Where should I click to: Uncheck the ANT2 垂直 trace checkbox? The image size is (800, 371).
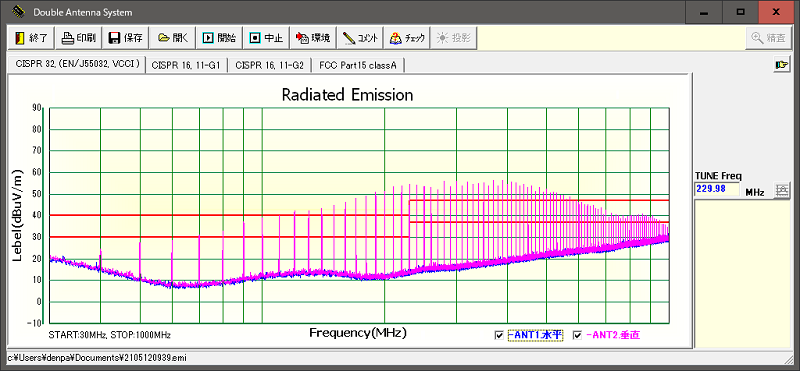pyautogui.click(x=578, y=335)
